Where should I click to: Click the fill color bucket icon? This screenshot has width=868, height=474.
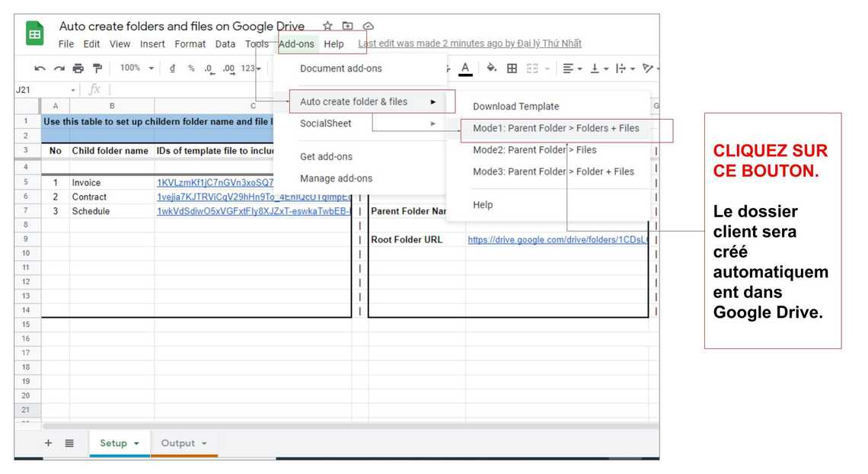491,69
